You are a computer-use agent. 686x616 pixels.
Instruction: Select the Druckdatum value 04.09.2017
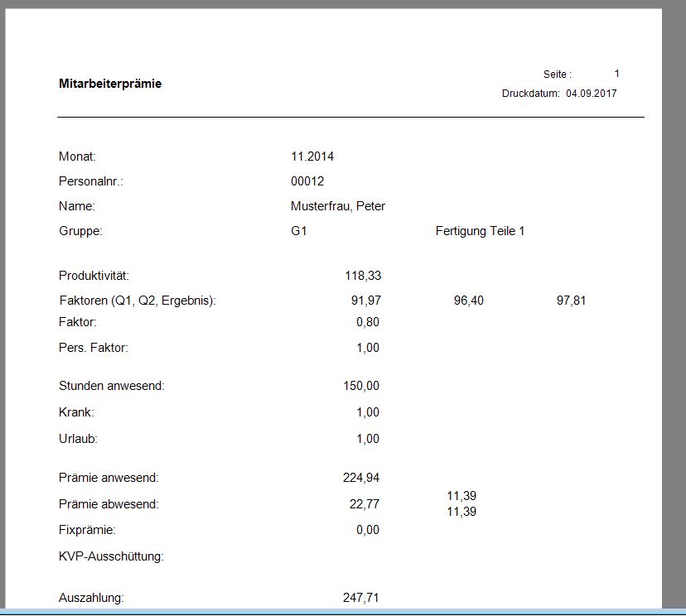point(591,94)
